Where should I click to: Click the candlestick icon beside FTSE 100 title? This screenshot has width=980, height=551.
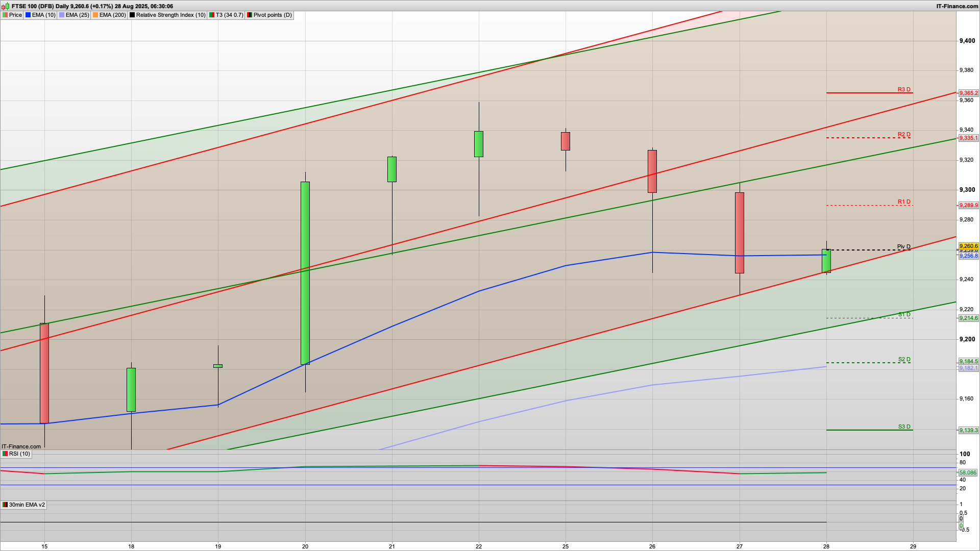pyautogui.click(x=5, y=6)
